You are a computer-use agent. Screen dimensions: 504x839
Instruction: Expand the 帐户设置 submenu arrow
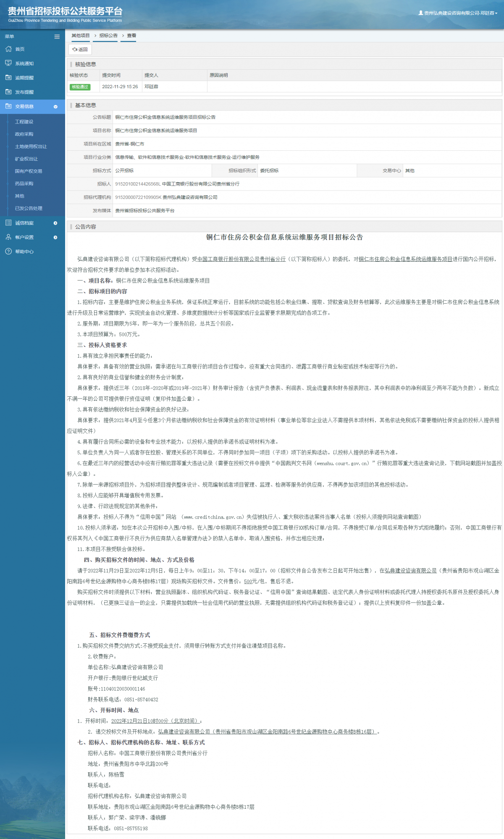pos(55,237)
